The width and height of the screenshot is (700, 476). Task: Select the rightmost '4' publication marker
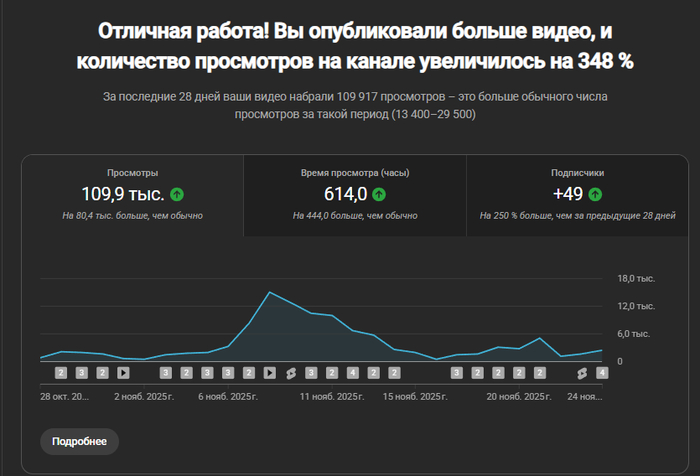point(602,373)
